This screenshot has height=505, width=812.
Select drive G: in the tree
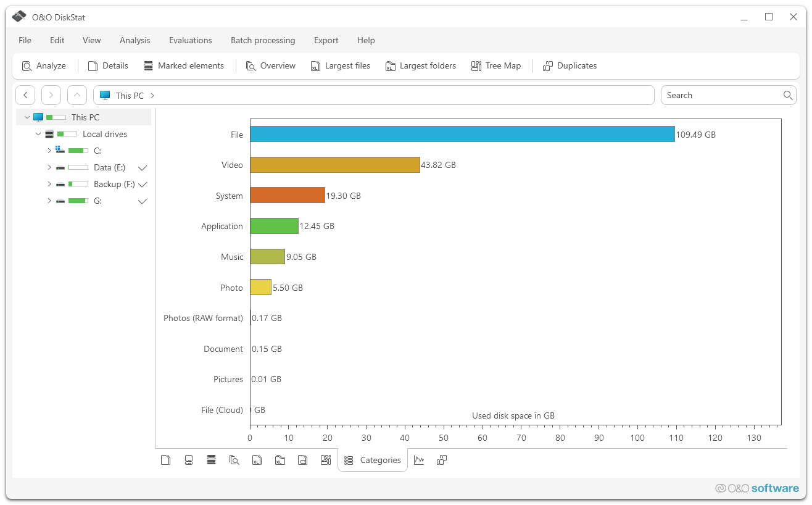[x=97, y=201]
